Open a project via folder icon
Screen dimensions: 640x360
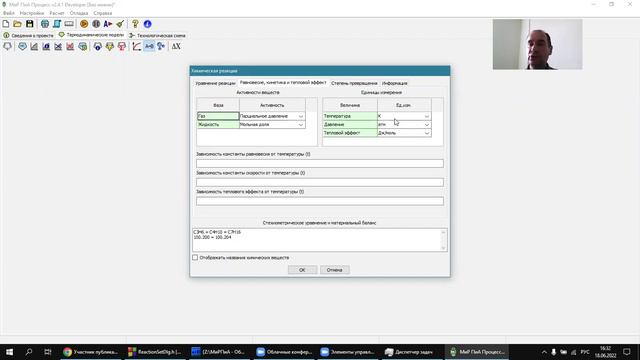(x=17, y=24)
